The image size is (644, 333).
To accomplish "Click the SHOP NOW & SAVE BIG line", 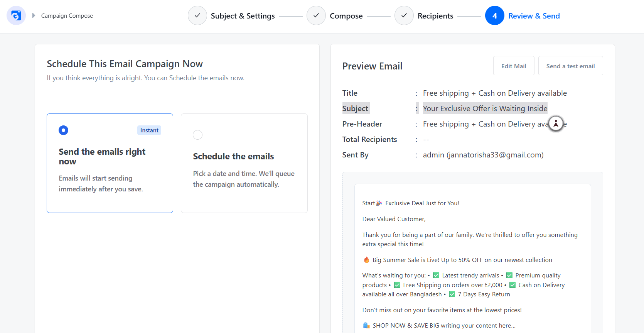I will click(439, 325).
